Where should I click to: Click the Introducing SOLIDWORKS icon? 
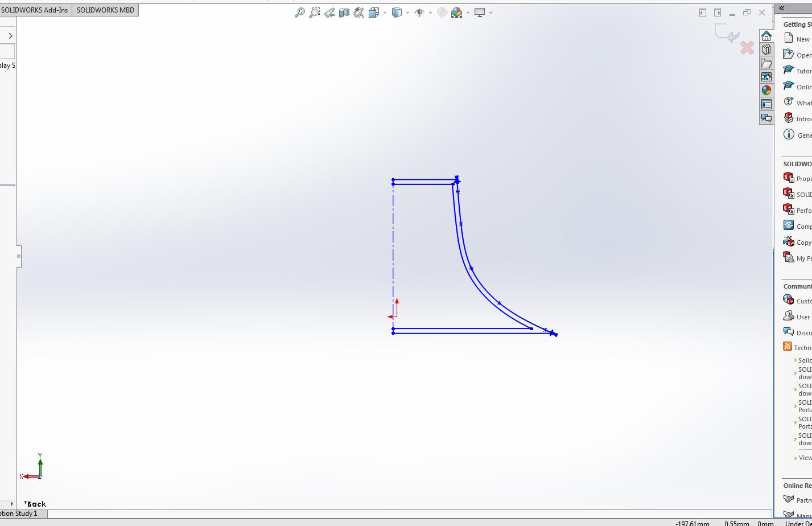pos(789,118)
